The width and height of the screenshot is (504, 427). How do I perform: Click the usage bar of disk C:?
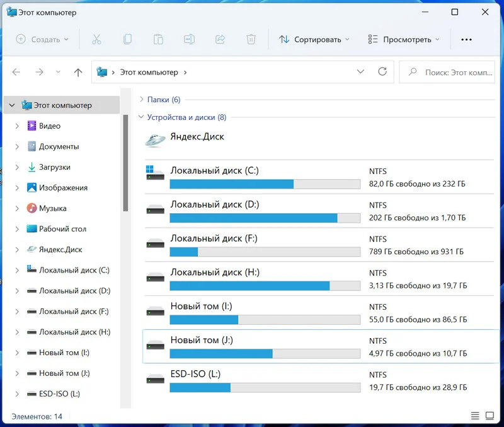tap(265, 184)
